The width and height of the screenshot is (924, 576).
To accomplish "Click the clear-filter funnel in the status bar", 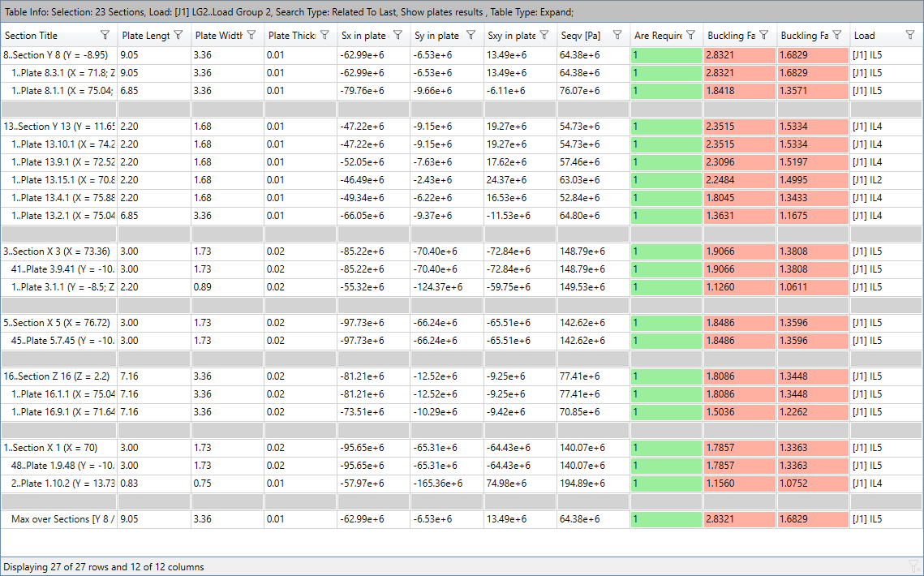I will (x=915, y=564).
